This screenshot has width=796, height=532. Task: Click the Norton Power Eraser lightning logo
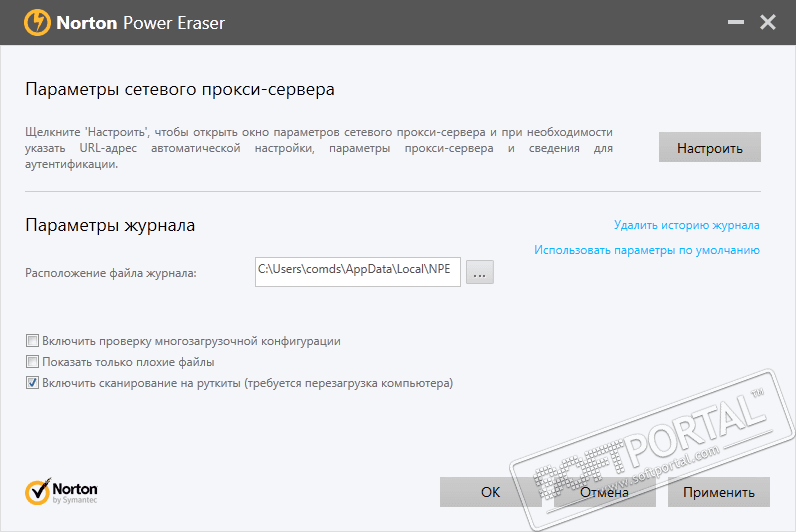pos(37,23)
